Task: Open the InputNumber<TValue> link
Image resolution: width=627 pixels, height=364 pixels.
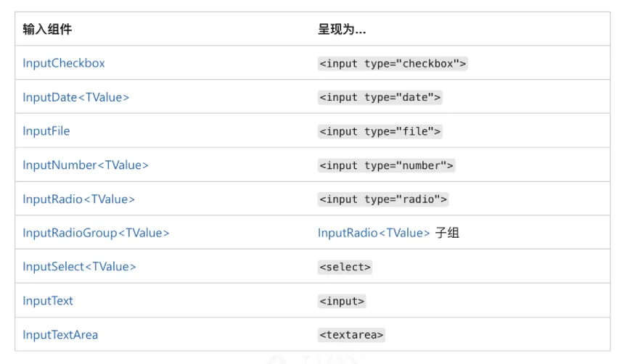Action: 86,165
